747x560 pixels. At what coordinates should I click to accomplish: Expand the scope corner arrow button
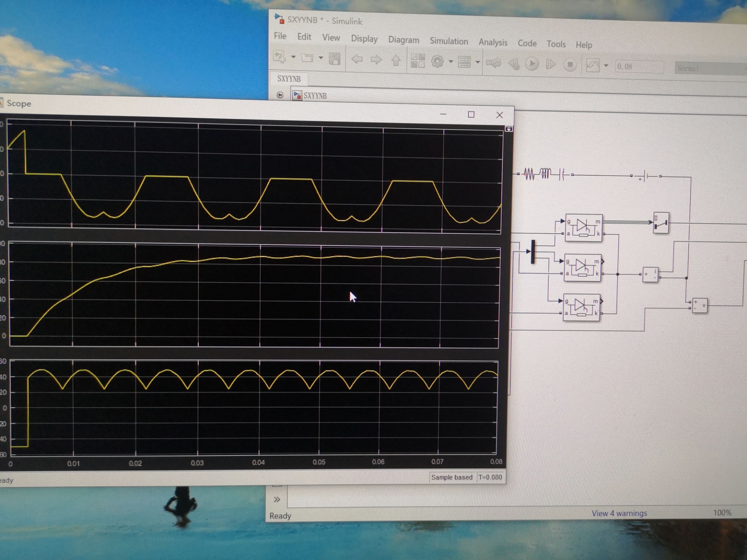(x=509, y=129)
